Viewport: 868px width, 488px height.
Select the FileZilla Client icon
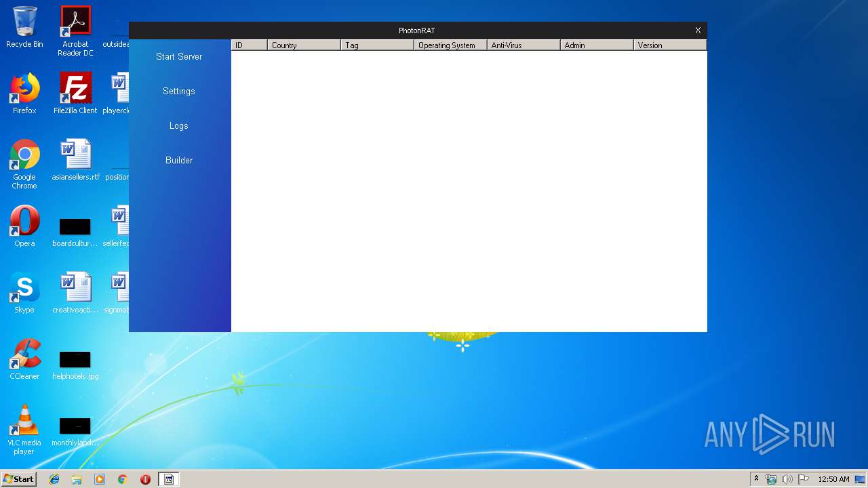[x=75, y=94]
